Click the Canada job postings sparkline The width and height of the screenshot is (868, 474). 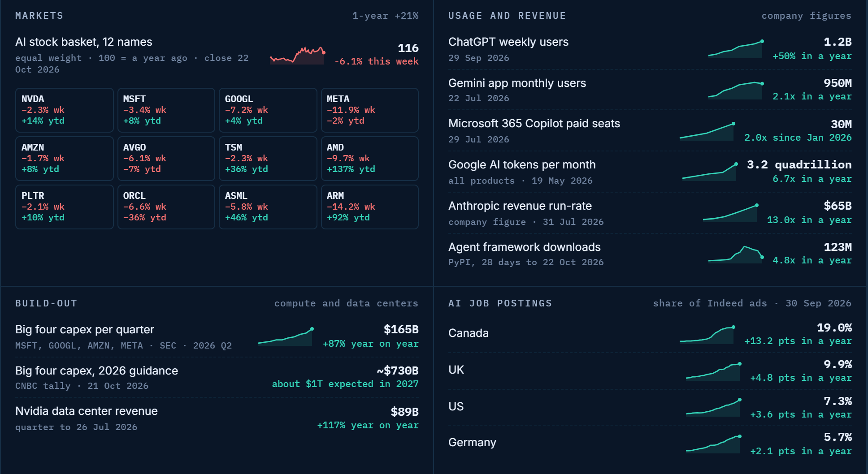(707, 335)
